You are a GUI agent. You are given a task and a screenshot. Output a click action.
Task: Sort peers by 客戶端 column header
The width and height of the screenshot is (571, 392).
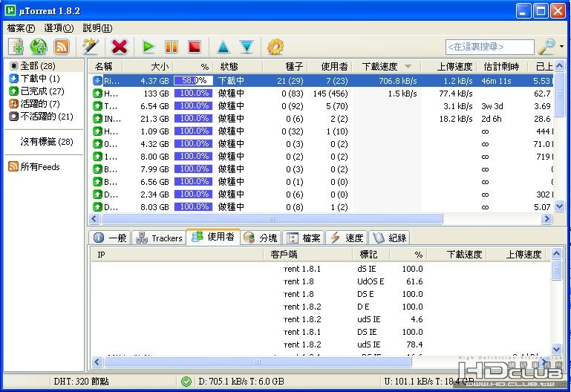pos(307,255)
